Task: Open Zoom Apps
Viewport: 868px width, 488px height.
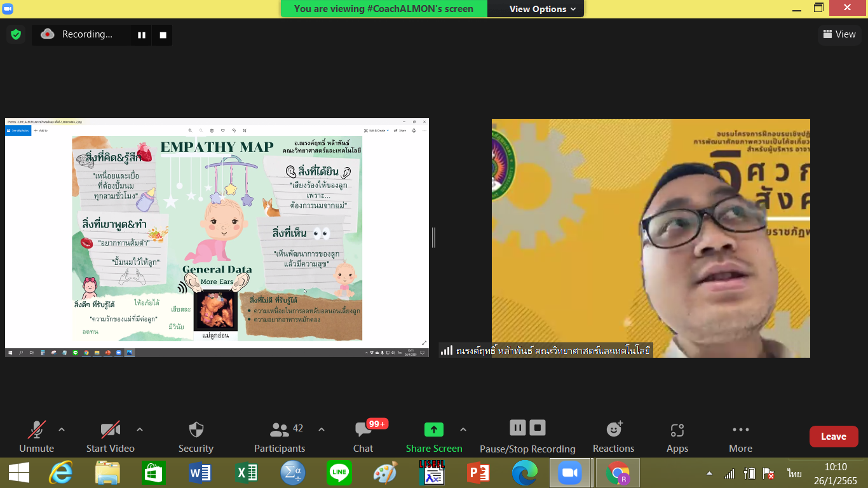Action: pos(677,437)
